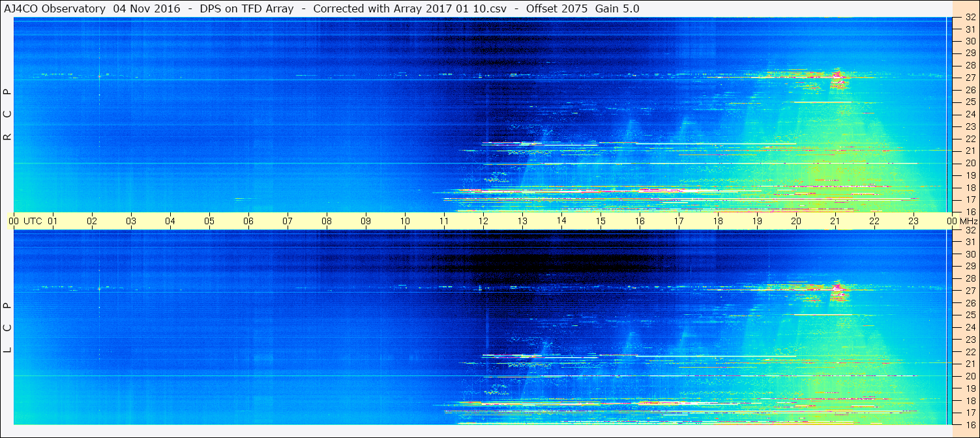Click the 30 MHz label in the RCP panel
This screenshot has width=980, height=438.
coord(970,41)
